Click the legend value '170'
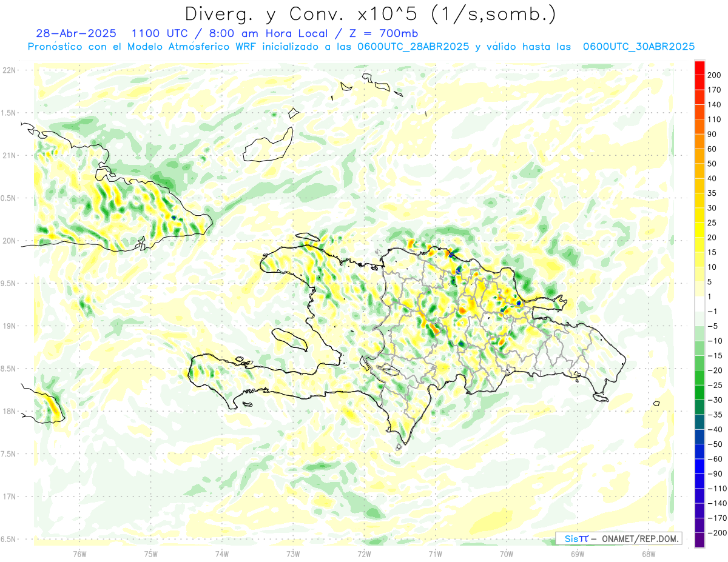Image resolution: width=728 pixels, height=562 pixels. coord(714,90)
